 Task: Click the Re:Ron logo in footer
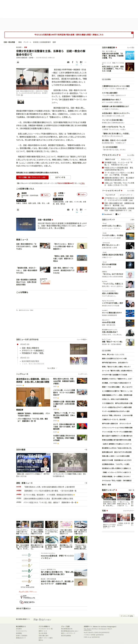(x=42, y=620)
